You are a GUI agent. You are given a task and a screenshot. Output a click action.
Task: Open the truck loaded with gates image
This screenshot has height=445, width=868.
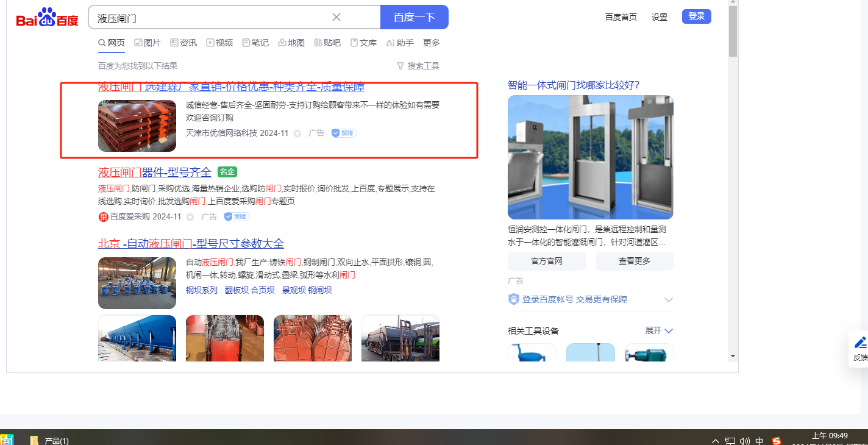pyautogui.click(x=400, y=338)
